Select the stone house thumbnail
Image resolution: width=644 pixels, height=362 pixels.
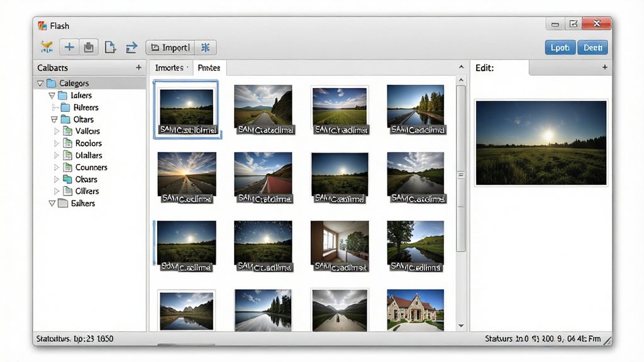415,310
